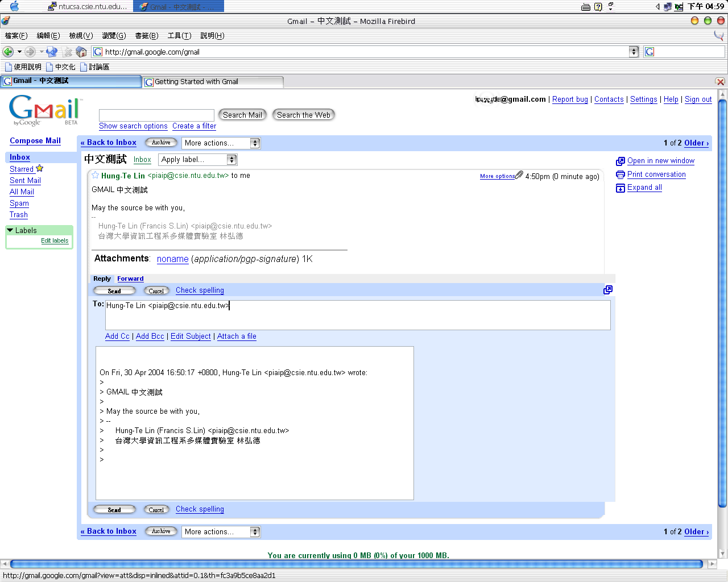The height and width of the screenshot is (582, 728).
Task: Open the Apply label dropdown
Action: tap(197, 160)
